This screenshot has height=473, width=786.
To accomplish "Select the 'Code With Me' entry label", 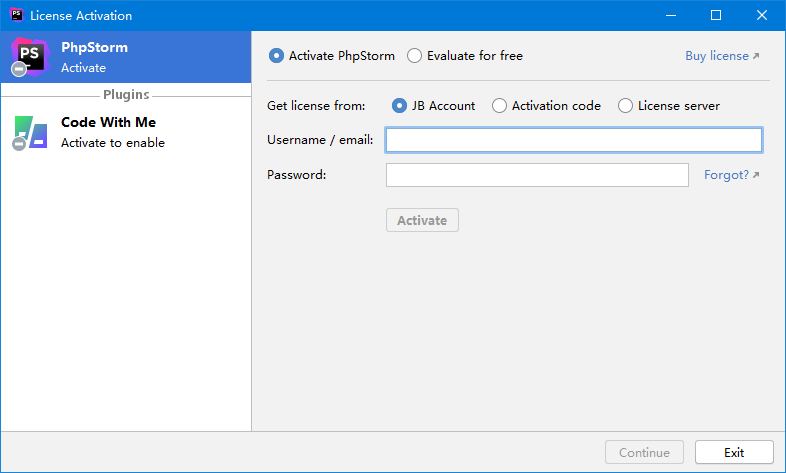I will point(108,122).
